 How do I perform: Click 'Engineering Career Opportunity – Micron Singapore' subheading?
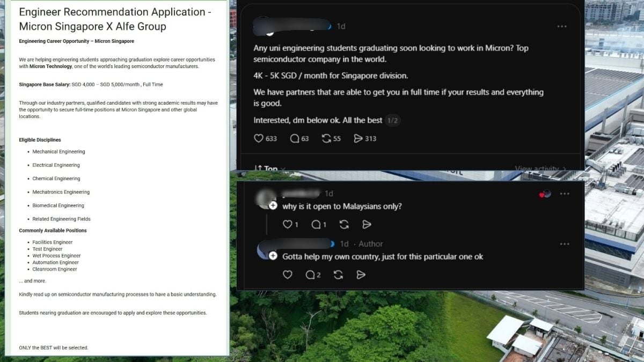tap(76, 41)
